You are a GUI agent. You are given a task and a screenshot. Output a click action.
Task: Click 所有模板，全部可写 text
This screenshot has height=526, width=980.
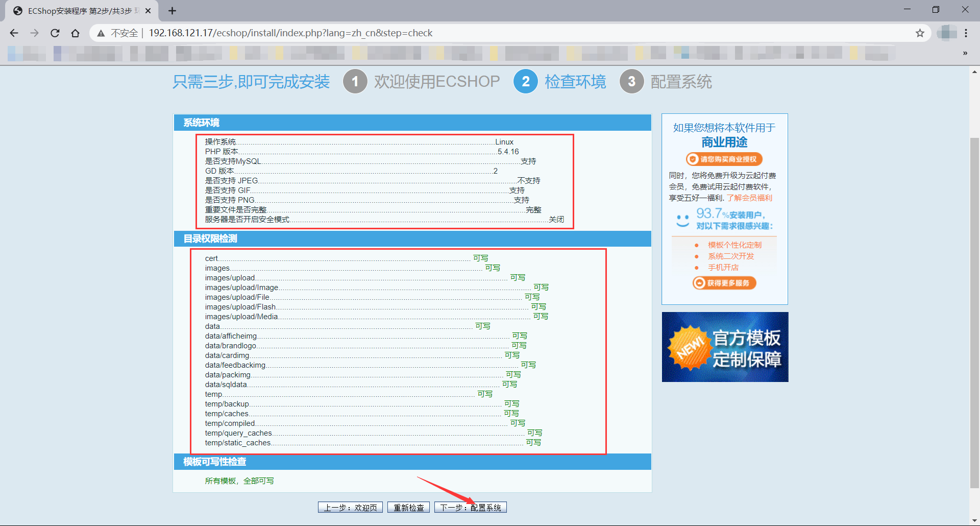point(239,481)
